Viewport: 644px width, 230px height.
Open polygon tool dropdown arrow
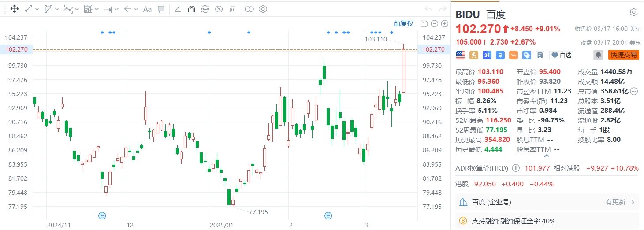coord(57,9)
